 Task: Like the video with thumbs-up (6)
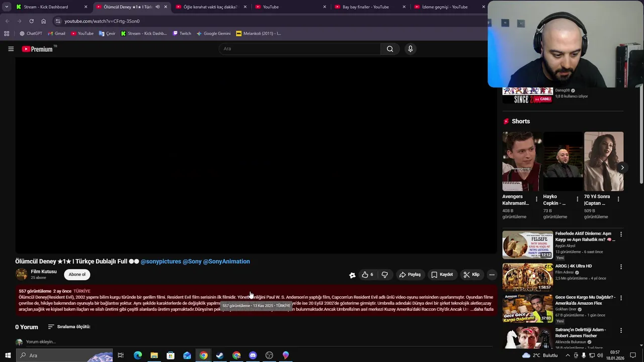[367, 275]
